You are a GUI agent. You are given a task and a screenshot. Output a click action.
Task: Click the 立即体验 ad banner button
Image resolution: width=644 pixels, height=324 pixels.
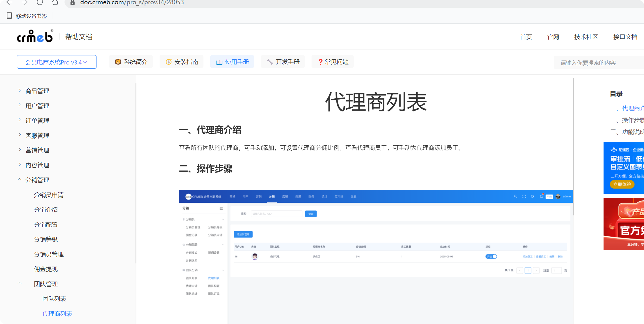(x=622, y=184)
